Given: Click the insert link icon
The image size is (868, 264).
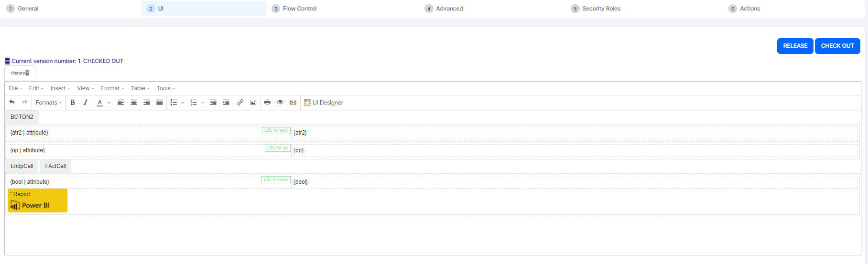Looking at the screenshot, I should pyautogui.click(x=240, y=103).
